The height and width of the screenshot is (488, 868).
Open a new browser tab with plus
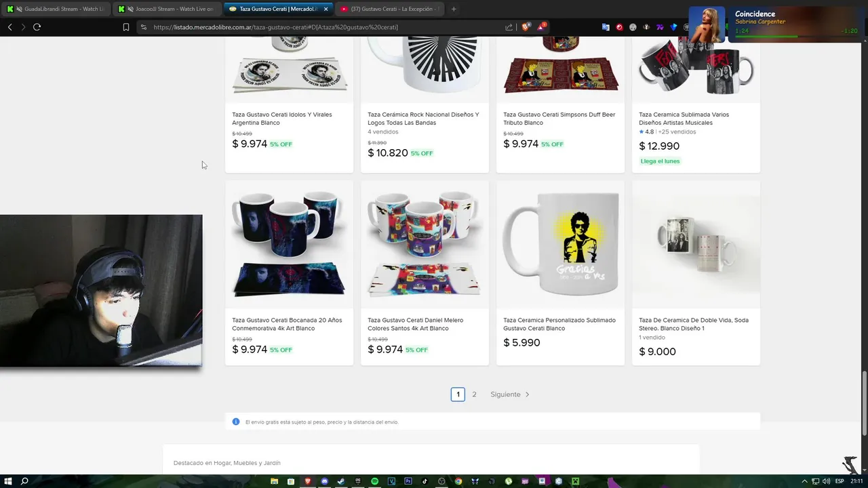coord(454,9)
